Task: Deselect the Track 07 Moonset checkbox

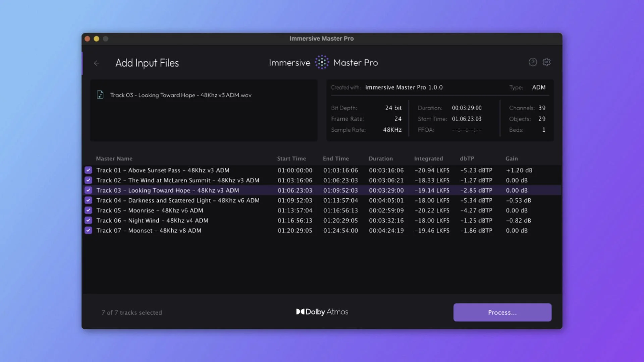Action: [x=88, y=231]
